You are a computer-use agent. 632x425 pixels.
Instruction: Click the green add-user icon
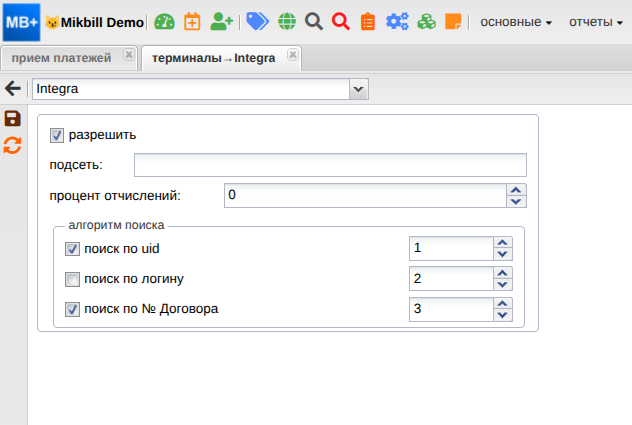[221, 22]
